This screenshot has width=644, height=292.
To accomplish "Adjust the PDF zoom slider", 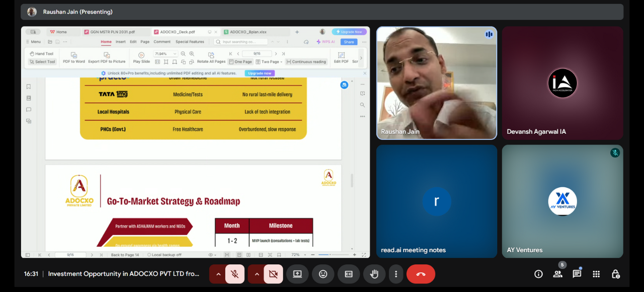I will 329,255.
